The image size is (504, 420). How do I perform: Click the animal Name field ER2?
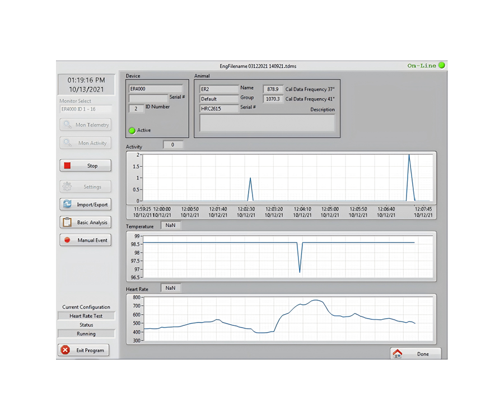pos(218,89)
